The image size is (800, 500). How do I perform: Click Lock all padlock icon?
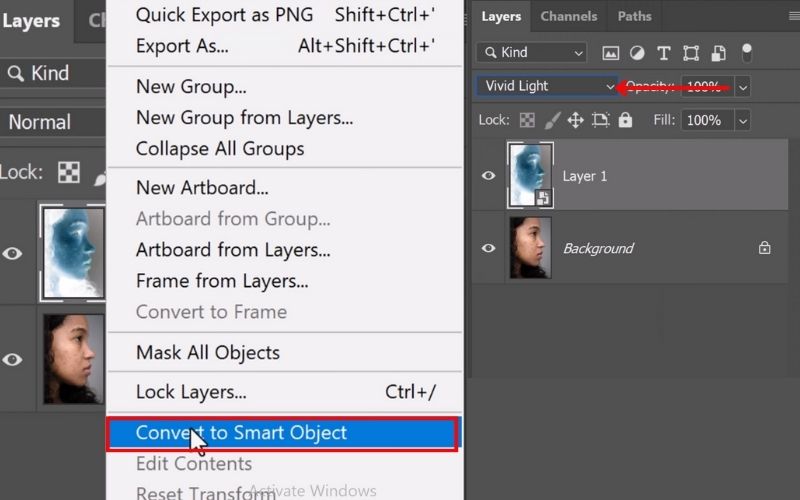coord(625,120)
